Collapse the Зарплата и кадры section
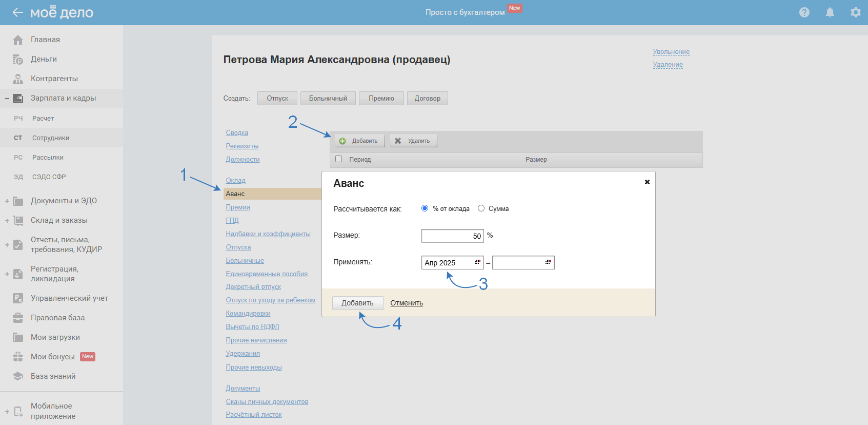This screenshot has height=425, width=868. (x=7, y=99)
